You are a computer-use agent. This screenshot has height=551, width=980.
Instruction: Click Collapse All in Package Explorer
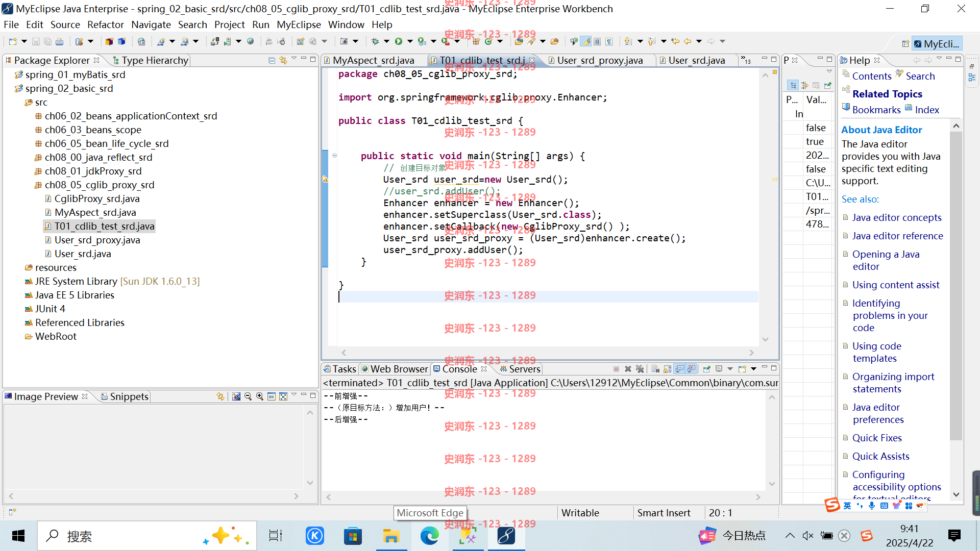point(272,60)
